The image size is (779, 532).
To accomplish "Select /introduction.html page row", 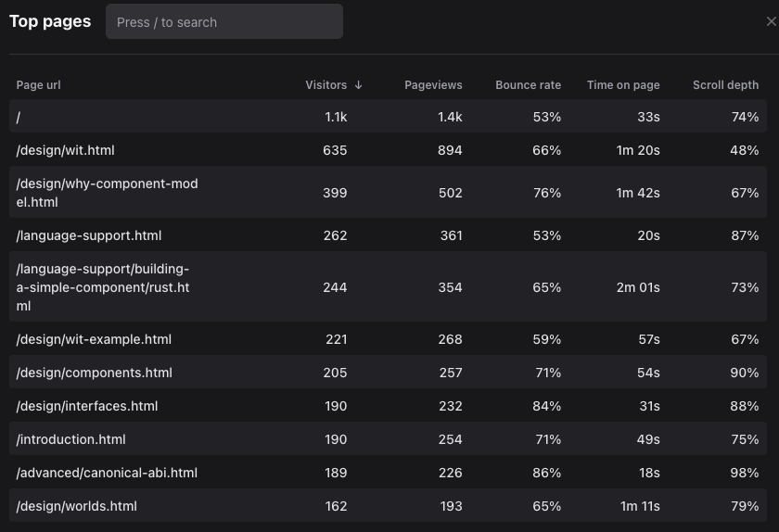I will pos(70,439).
